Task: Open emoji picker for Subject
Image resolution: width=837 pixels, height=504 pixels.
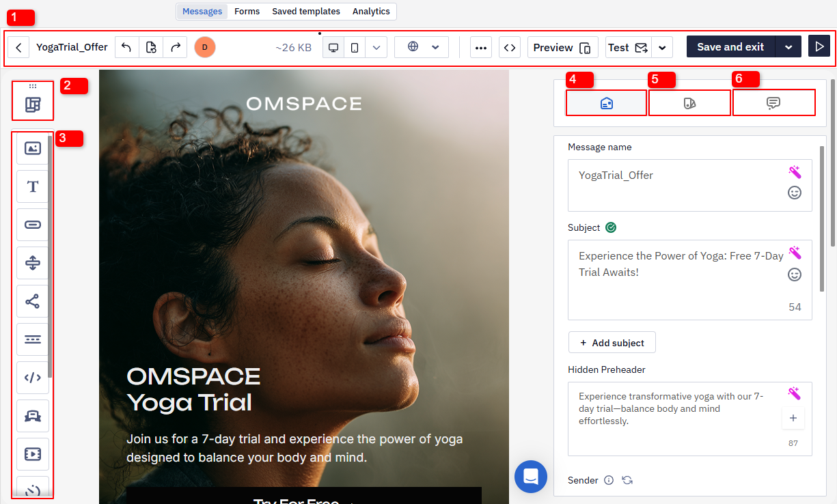Action: pos(794,275)
